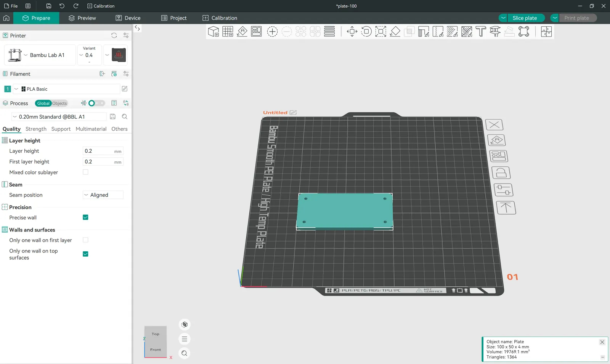Screen dimensions: 610x364
Task: Select the Scale tool
Action: click(380, 32)
